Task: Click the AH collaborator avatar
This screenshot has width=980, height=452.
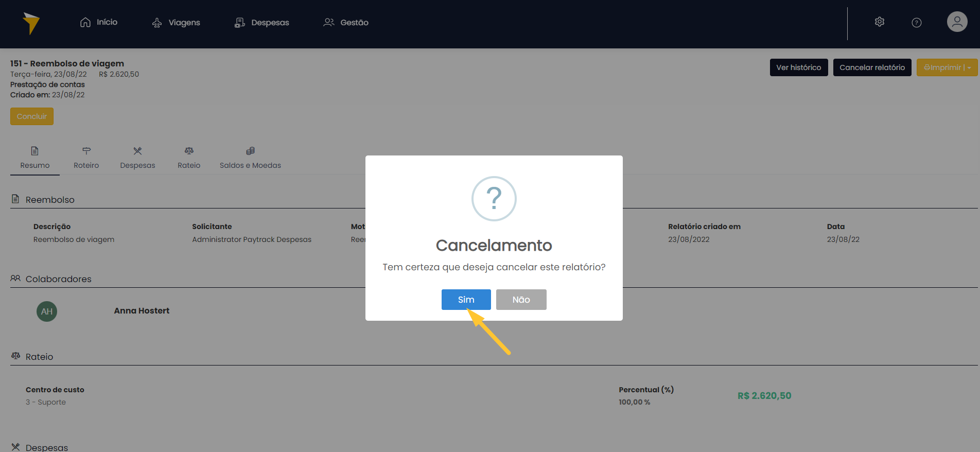Action: tap(47, 311)
